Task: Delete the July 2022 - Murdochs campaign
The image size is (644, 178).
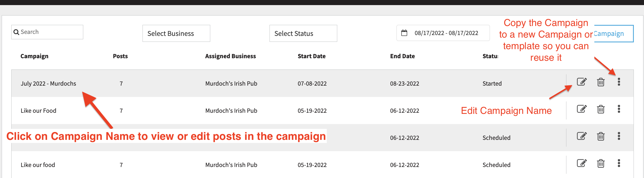Action: [601, 82]
